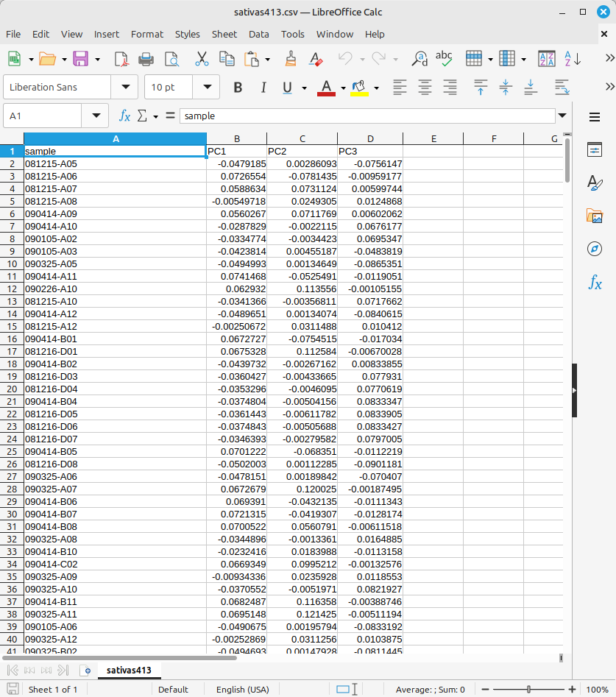
Task: Click the formula input line
Action: (x=367, y=116)
